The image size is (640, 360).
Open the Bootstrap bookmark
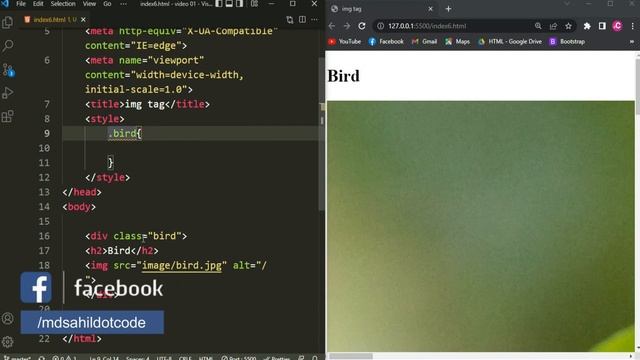click(x=567, y=42)
